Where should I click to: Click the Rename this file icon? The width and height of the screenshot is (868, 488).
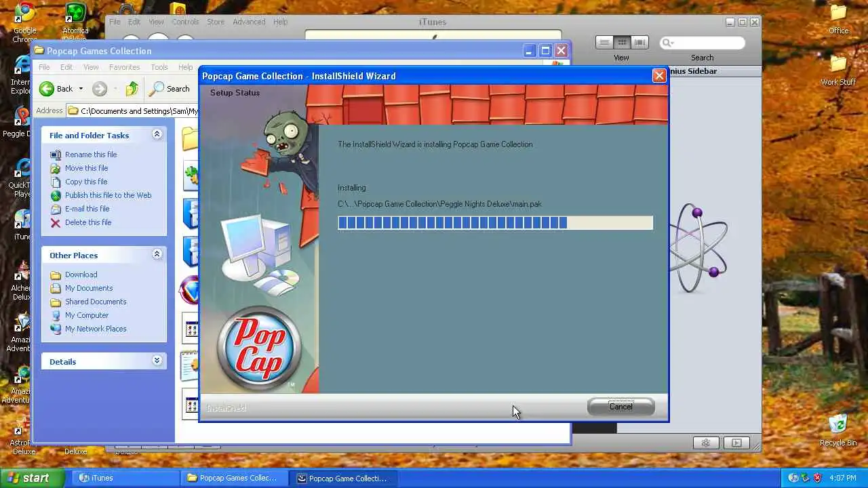(56, 155)
